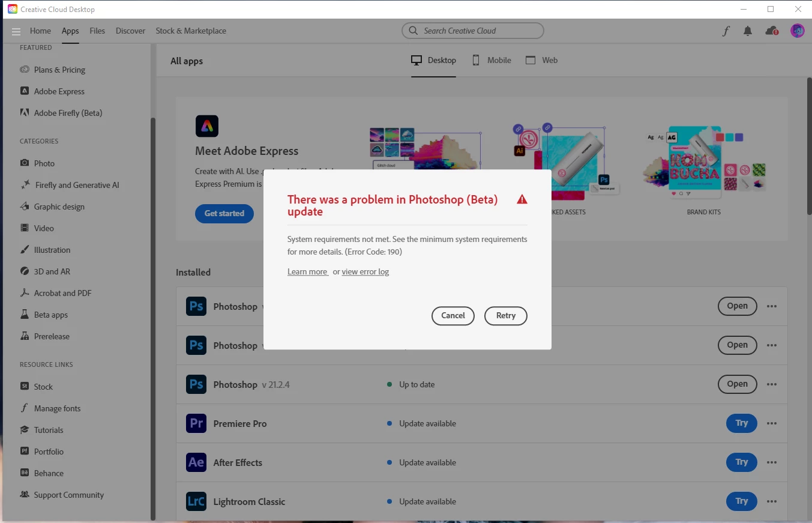Select the Desktop apps tab
This screenshot has height=523, width=812.
pyautogui.click(x=433, y=60)
